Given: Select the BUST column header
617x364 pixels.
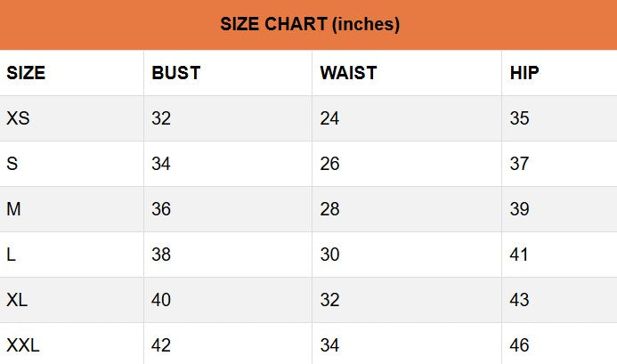Looking at the screenshot, I should (x=176, y=73).
